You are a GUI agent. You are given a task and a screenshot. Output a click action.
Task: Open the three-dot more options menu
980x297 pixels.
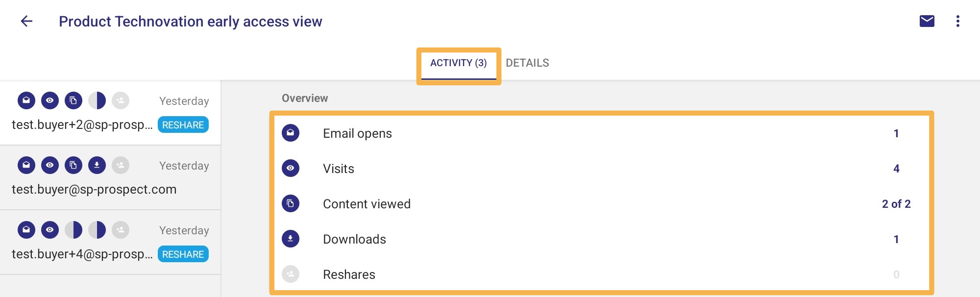957,21
